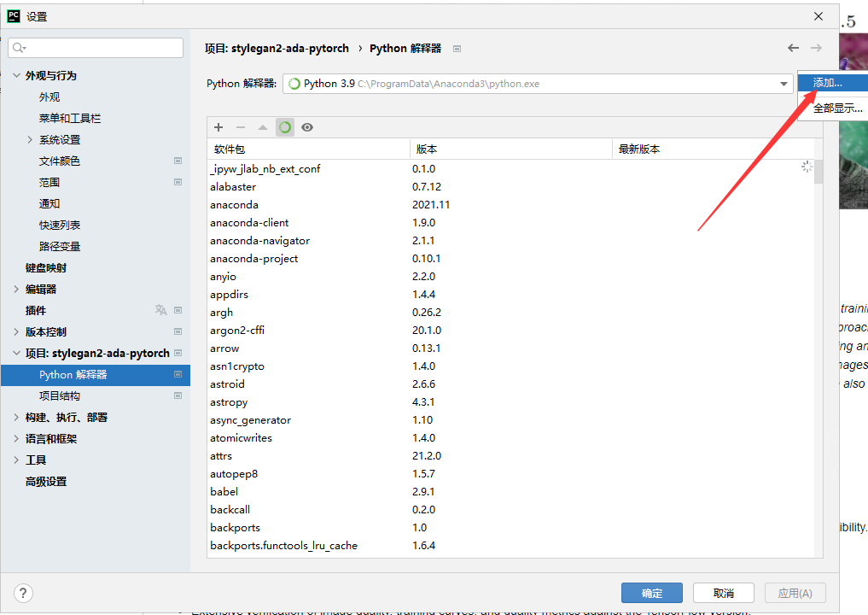Expand the 版本控制 section
The height and width of the screenshot is (615, 868).
tap(16, 331)
